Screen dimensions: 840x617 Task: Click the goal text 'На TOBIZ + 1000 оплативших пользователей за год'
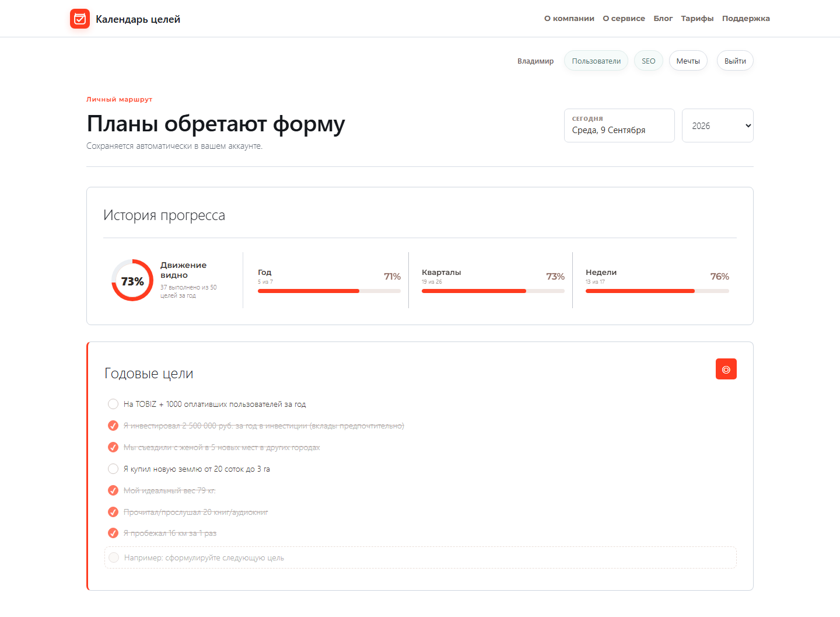(x=215, y=404)
